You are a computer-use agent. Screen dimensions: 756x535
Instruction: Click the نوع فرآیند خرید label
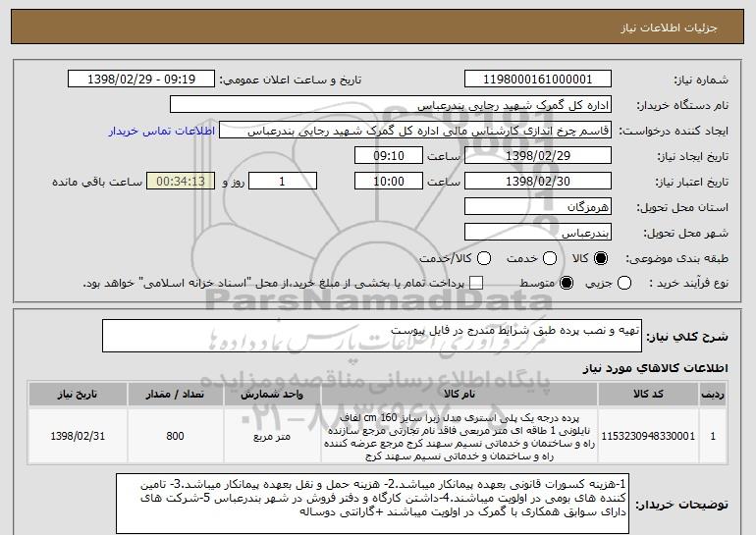point(688,284)
